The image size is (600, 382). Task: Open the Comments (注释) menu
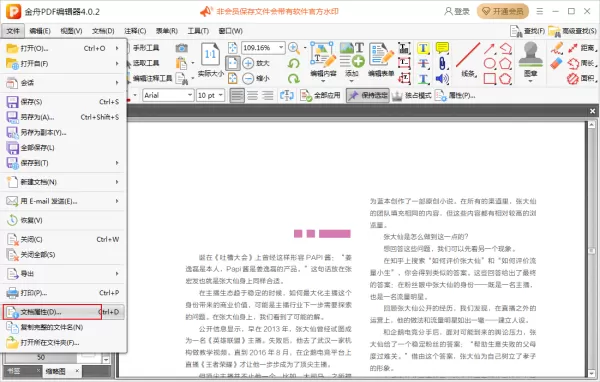click(x=135, y=31)
